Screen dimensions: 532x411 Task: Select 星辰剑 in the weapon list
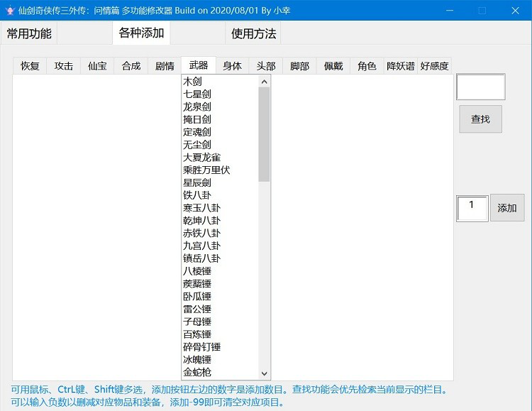220,182
